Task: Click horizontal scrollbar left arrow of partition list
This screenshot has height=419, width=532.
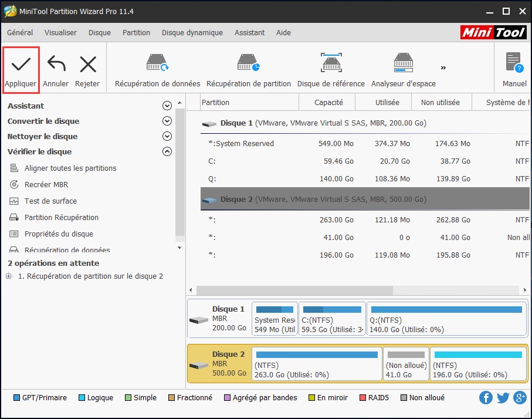Action: tap(191, 290)
